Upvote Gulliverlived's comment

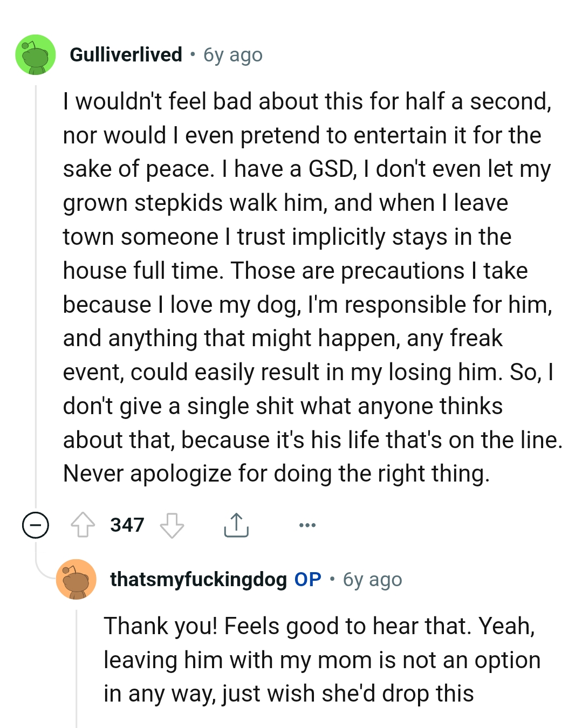pos(83,525)
